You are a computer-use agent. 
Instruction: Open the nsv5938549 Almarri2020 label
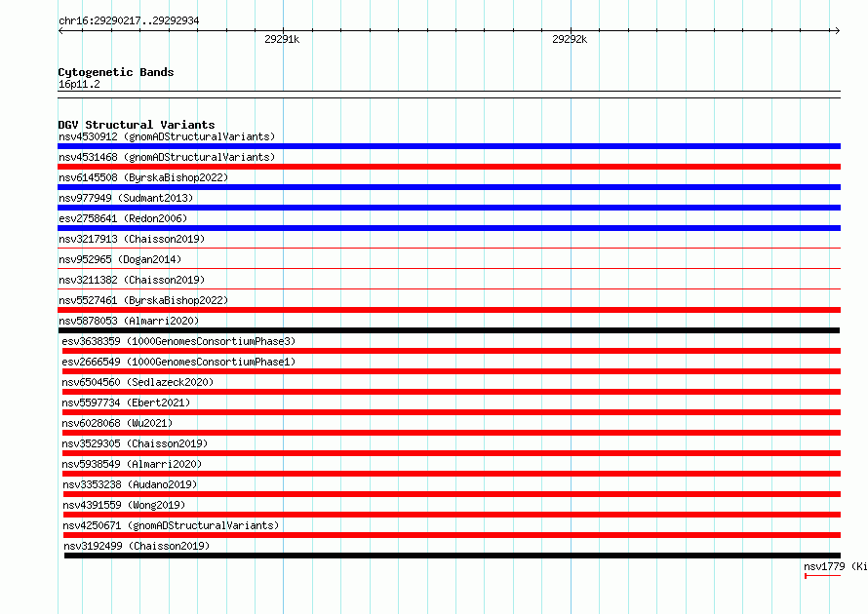pos(132,464)
